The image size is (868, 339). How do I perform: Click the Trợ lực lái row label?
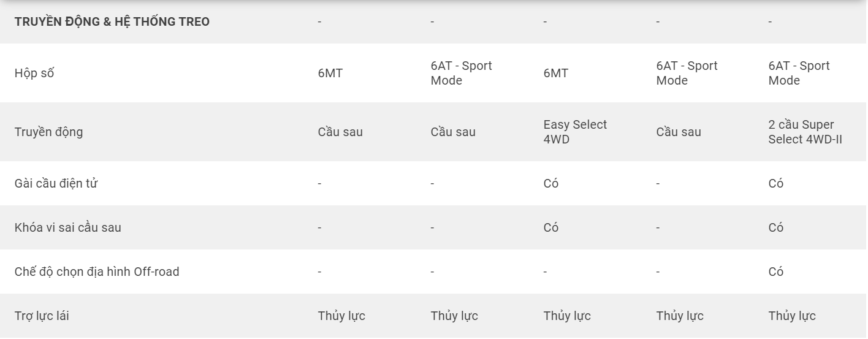click(46, 316)
